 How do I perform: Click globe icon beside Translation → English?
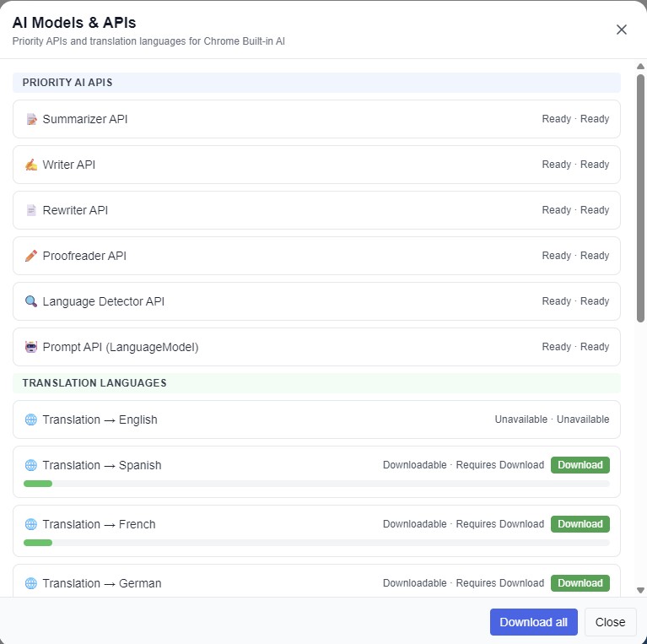point(31,419)
